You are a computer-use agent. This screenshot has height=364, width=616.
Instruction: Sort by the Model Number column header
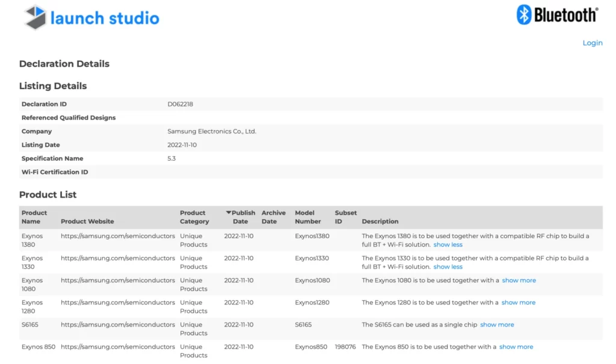click(308, 217)
